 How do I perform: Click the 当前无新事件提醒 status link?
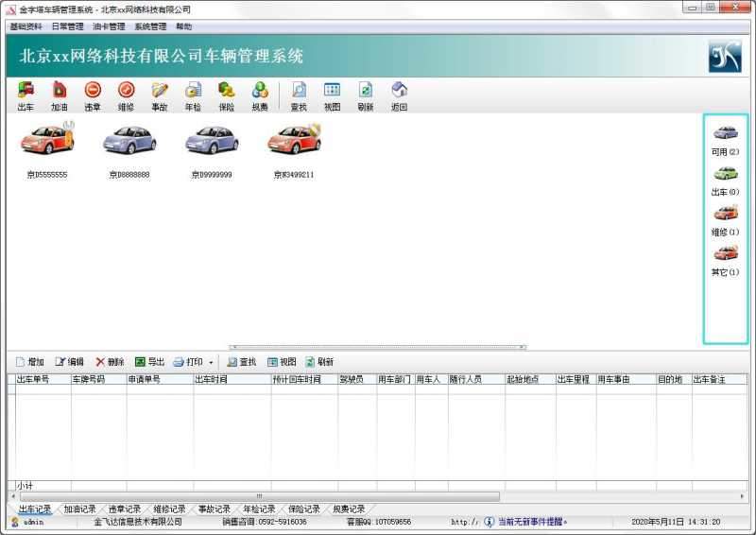click(x=532, y=522)
